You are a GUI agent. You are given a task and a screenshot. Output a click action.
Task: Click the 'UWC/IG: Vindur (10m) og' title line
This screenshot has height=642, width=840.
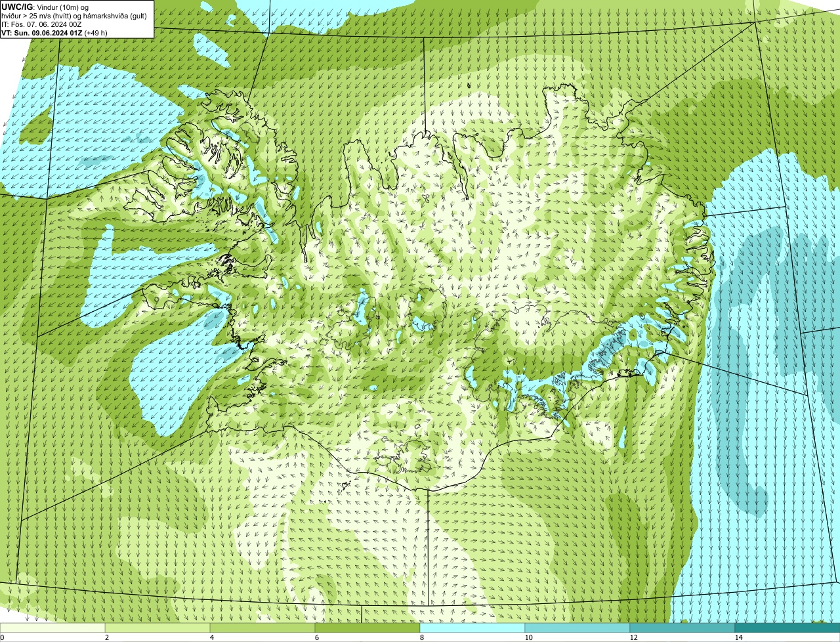pos(45,7)
